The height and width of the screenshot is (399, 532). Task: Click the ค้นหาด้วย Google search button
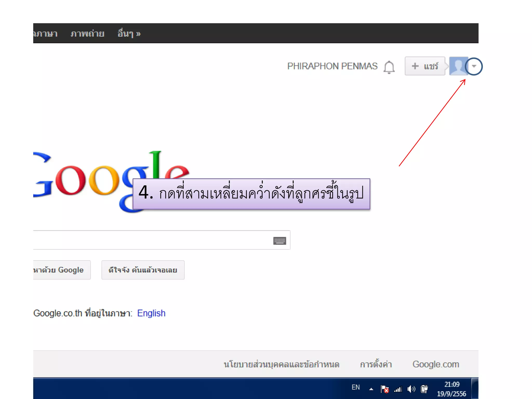click(62, 270)
